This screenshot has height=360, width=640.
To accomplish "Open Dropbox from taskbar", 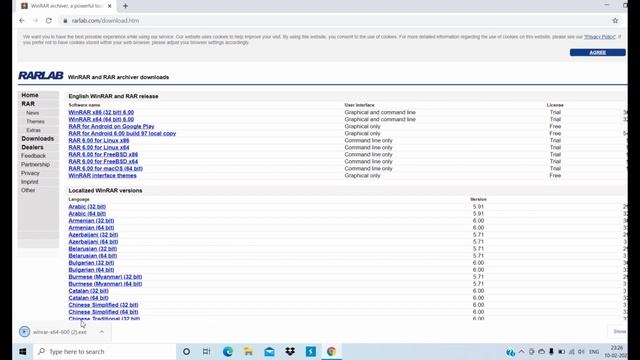I will click(x=290, y=351).
